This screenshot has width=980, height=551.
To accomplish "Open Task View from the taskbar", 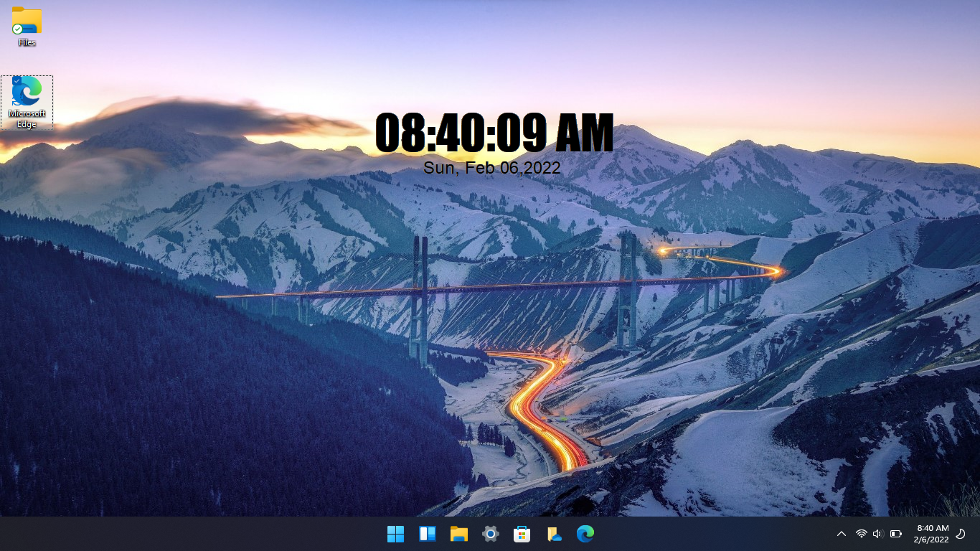I will [x=427, y=534].
